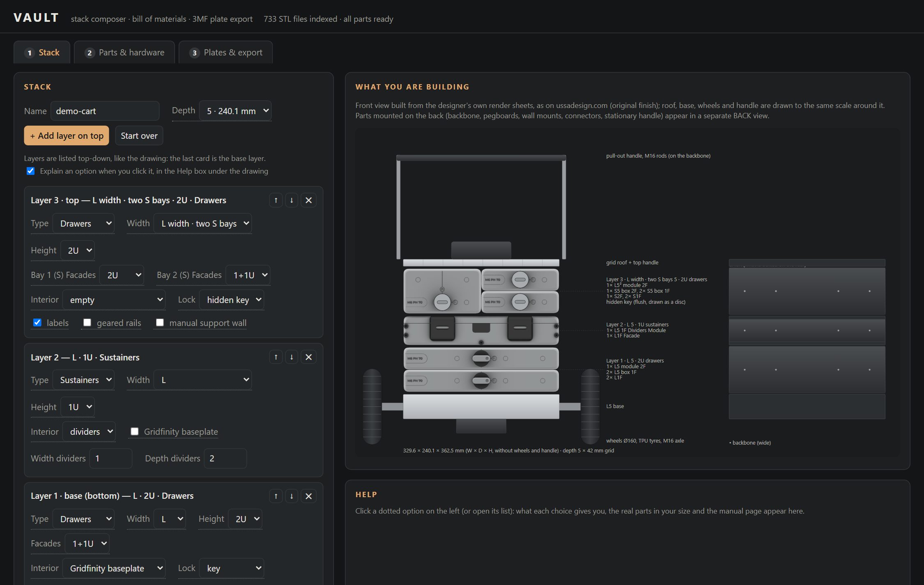Open Layer 2 Type dropdown Sustainers
The width and height of the screenshot is (924, 585).
pyautogui.click(x=83, y=380)
